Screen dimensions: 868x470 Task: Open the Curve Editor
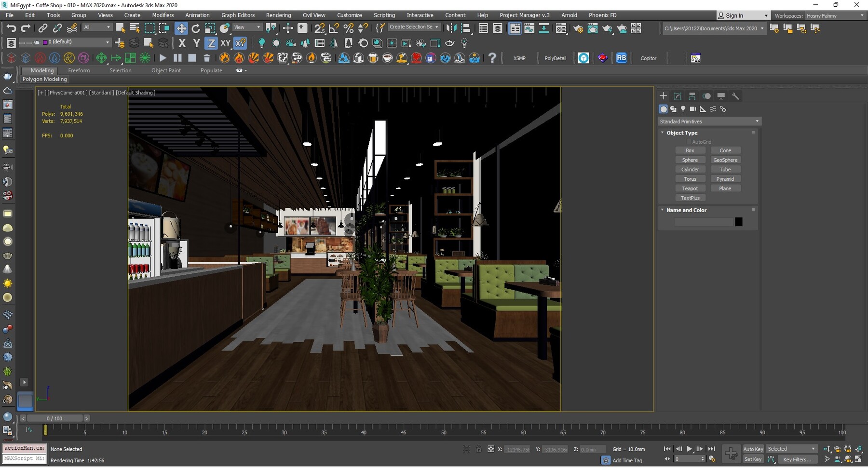pos(530,28)
